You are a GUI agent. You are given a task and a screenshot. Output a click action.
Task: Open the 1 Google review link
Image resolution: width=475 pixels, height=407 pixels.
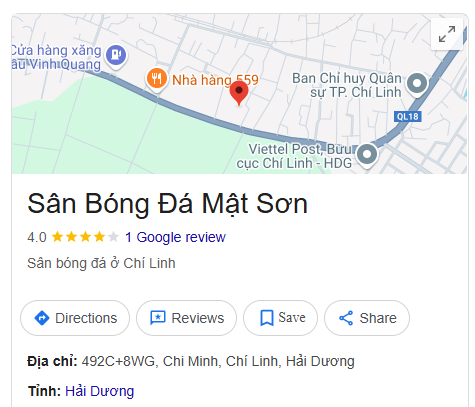point(175,237)
